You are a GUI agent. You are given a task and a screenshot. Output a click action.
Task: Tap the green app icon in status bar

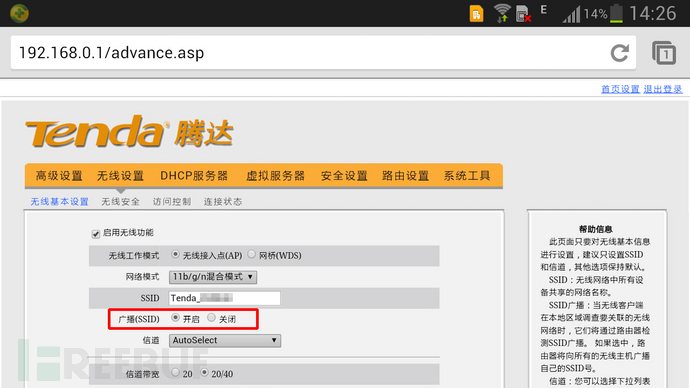pos(19,13)
